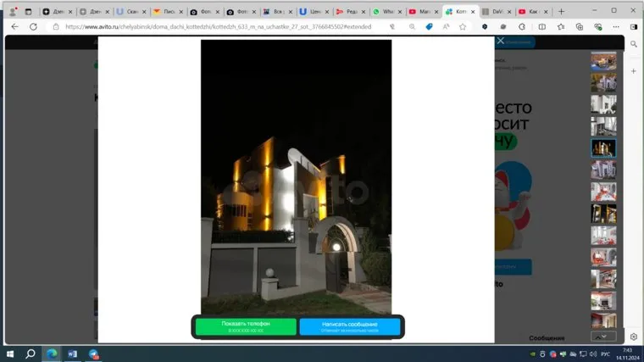Click the browser back arrow
Viewport: 644px width, 362px height.
[x=14, y=26]
